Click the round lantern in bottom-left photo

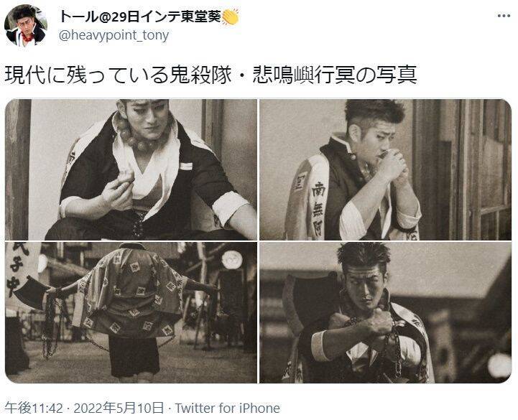click(232, 259)
